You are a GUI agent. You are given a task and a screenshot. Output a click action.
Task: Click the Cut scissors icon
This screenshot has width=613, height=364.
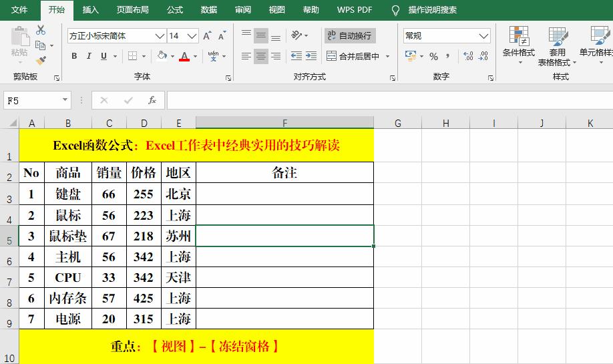pos(41,30)
